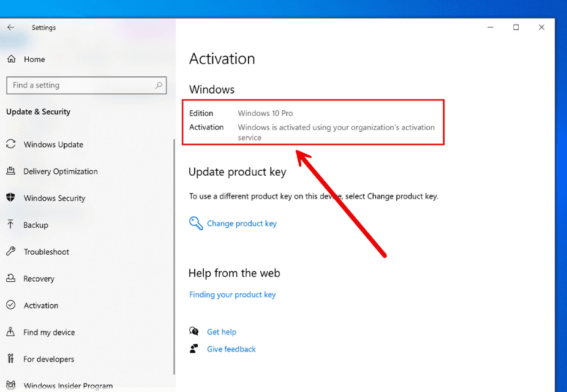Click the back arrow in Settings header
This screenshot has width=567, height=392.
tap(10, 28)
